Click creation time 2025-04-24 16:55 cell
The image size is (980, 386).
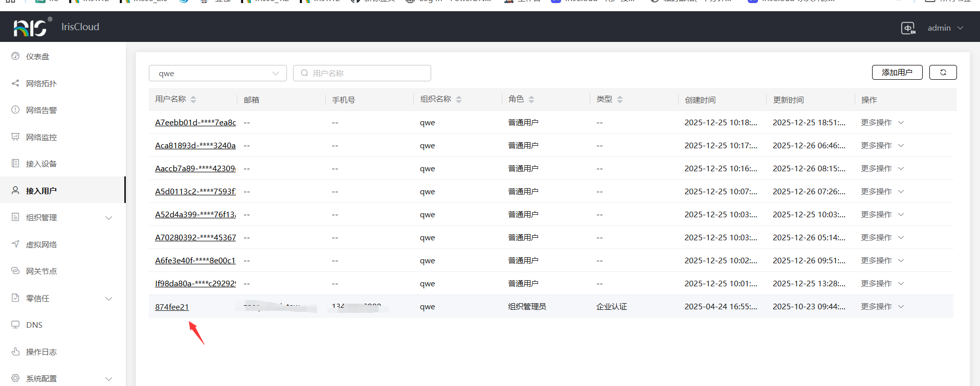tap(721, 307)
